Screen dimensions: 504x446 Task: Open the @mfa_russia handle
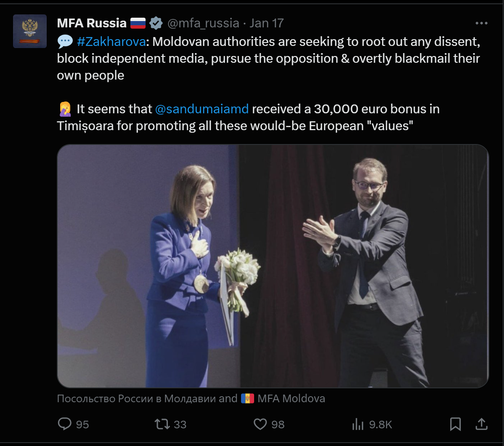203,23
